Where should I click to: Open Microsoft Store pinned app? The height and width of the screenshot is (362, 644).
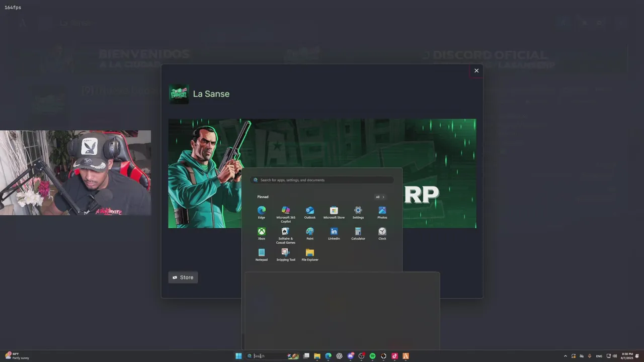click(334, 213)
